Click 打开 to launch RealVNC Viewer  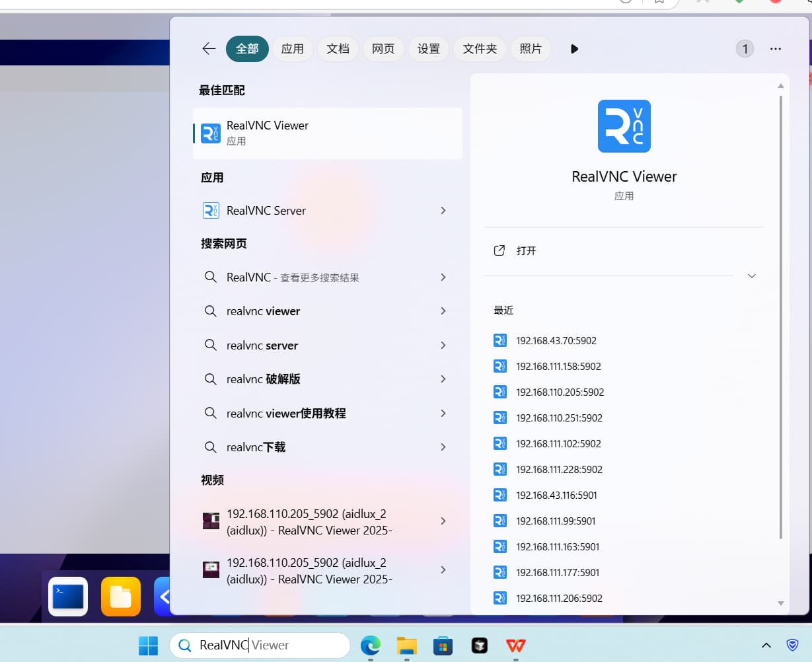point(526,251)
